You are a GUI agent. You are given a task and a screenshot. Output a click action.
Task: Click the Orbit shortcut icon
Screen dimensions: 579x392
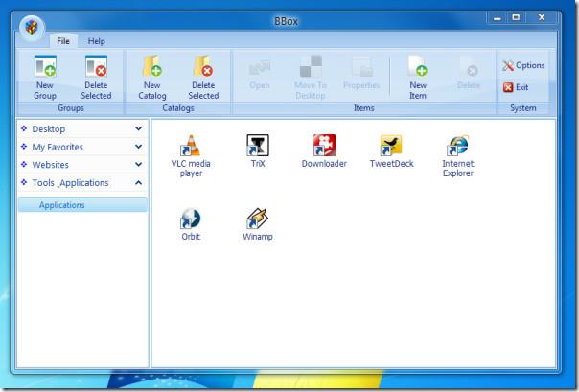tap(190, 219)
